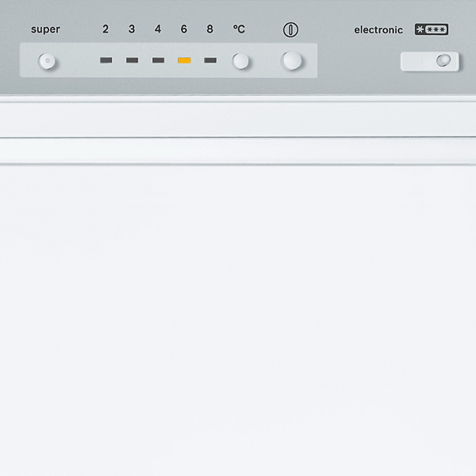Select the number 2 temperature label

tap(106, 29)
